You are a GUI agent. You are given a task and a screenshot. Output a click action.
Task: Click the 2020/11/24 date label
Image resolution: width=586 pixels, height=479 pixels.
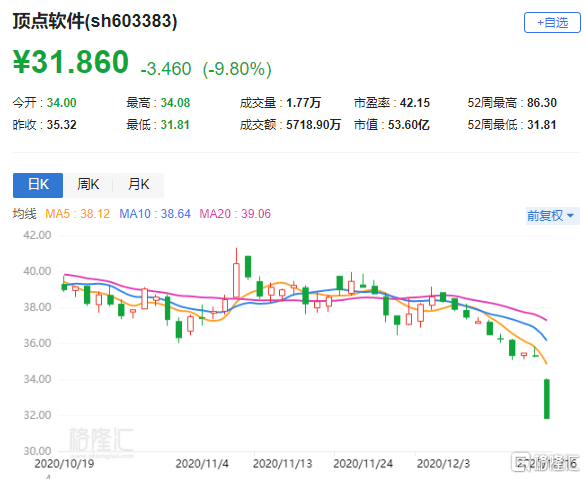(363, 464)
